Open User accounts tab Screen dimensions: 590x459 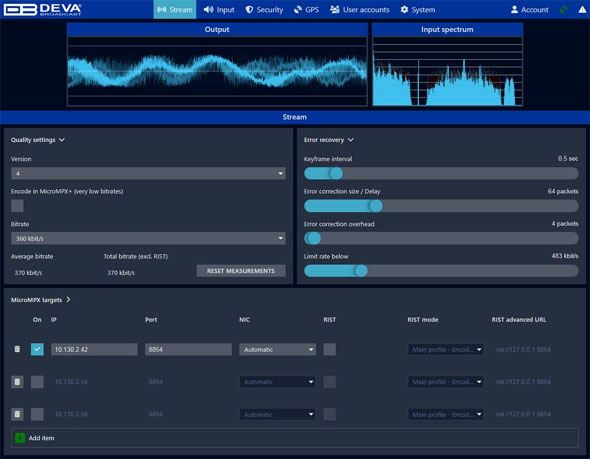point(360,9)
